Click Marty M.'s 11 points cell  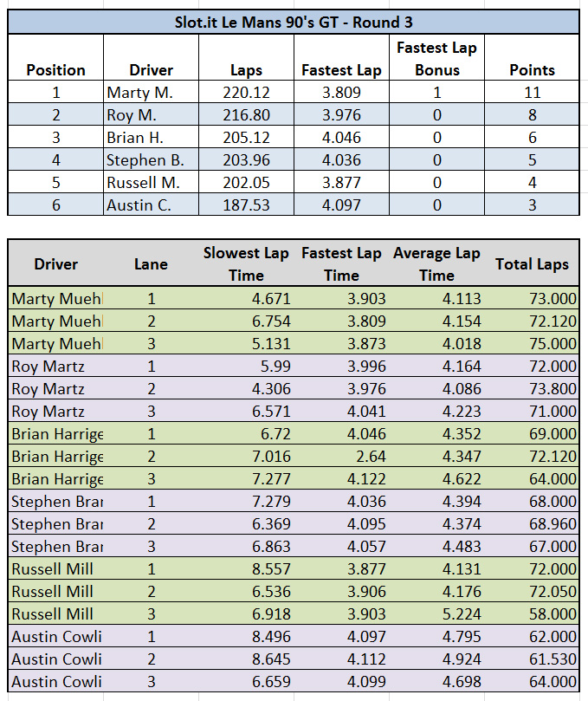[532, 93]
